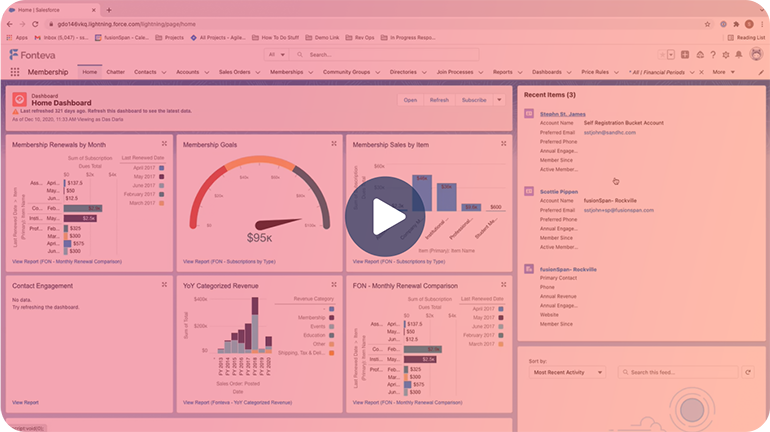770x432 pixels.
Task: Open the Sales Orders tab dropdown chevron
Action: (257, 72)
